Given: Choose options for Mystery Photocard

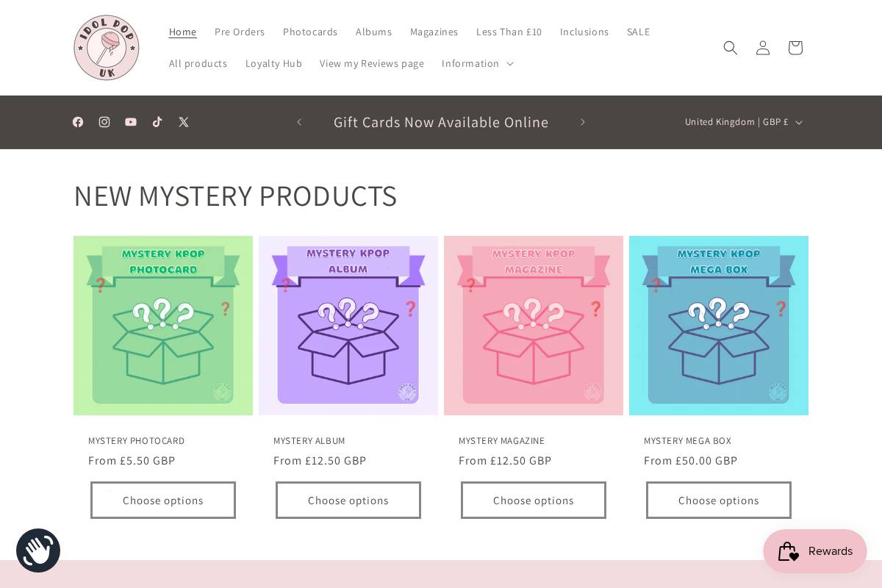Looking at the screenshot, I should tap(163, 501).
